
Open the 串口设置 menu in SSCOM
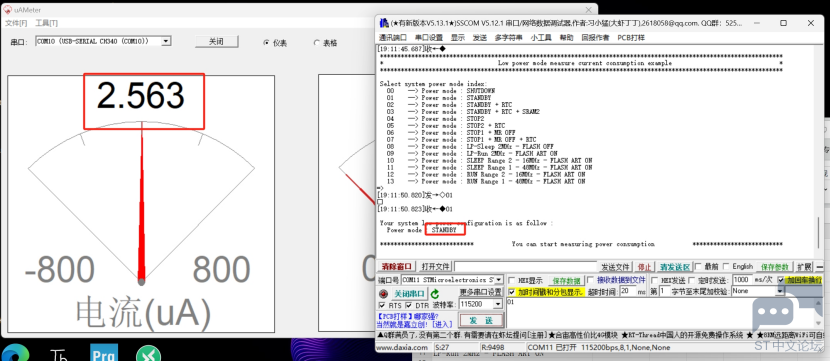point(428,38)
